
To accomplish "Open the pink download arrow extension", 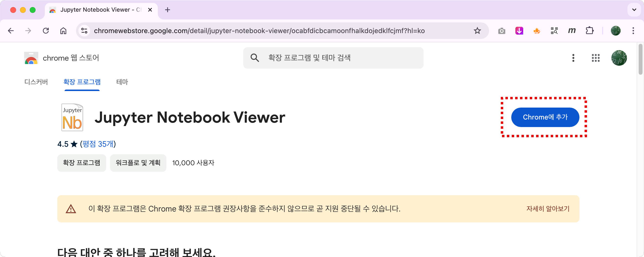I will [519, 31].
